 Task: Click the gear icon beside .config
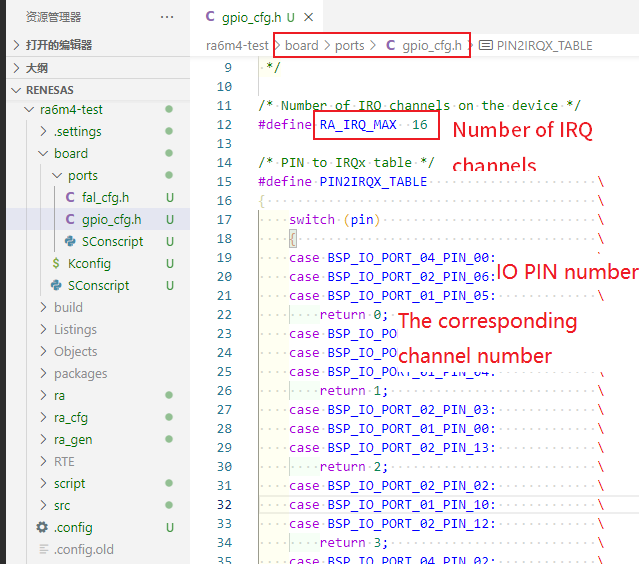click(42, 527)
